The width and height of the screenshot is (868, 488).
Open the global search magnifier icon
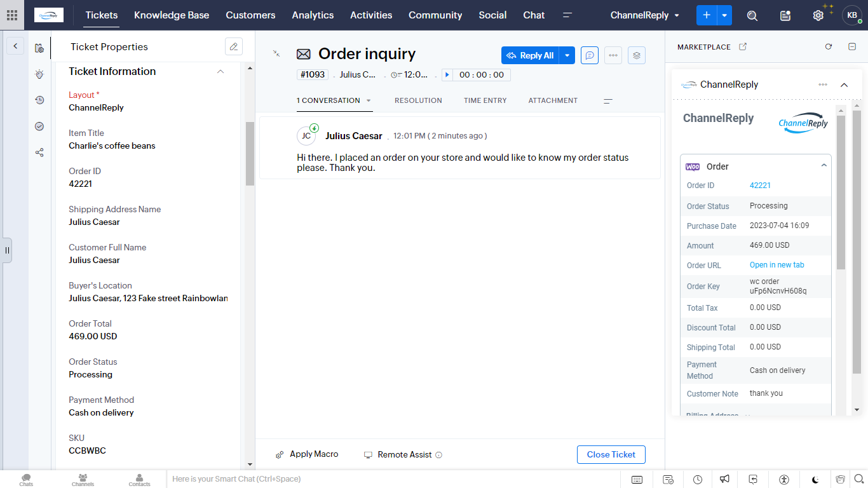coord(752,16)
